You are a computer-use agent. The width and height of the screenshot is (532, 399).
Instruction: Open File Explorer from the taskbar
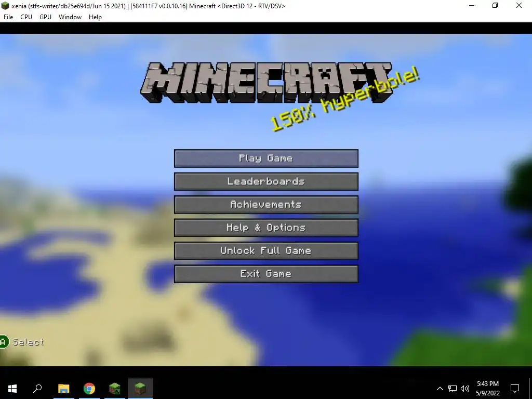tap(64, 389)
